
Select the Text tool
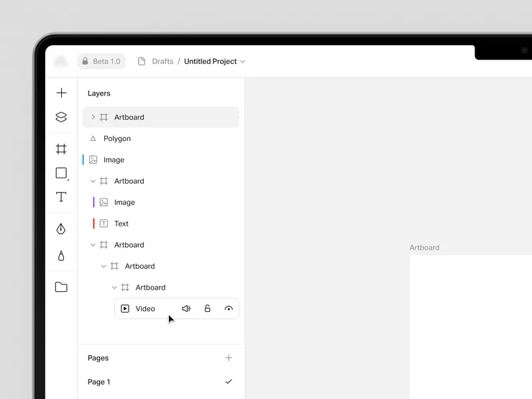tap(61, 197)
